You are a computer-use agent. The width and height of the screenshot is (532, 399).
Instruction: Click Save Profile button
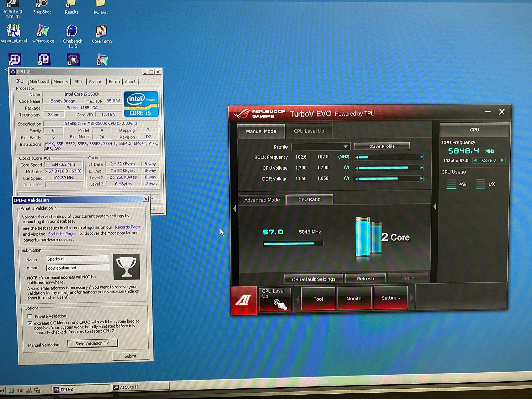point(382,146)
